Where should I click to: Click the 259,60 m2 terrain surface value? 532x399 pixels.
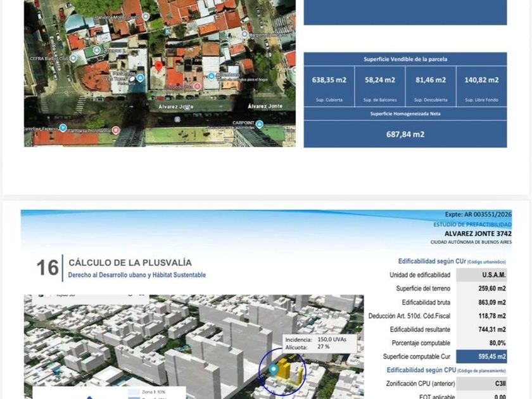click(492, 289)
